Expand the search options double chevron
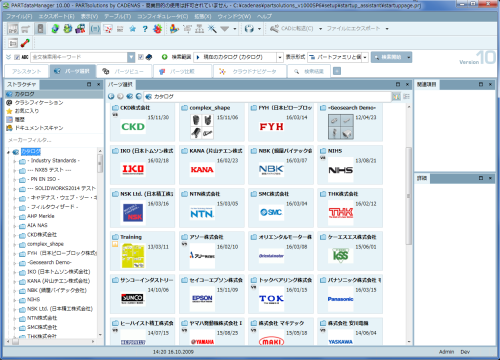Screen dimensions: 500x360 (x=9, y=57)
